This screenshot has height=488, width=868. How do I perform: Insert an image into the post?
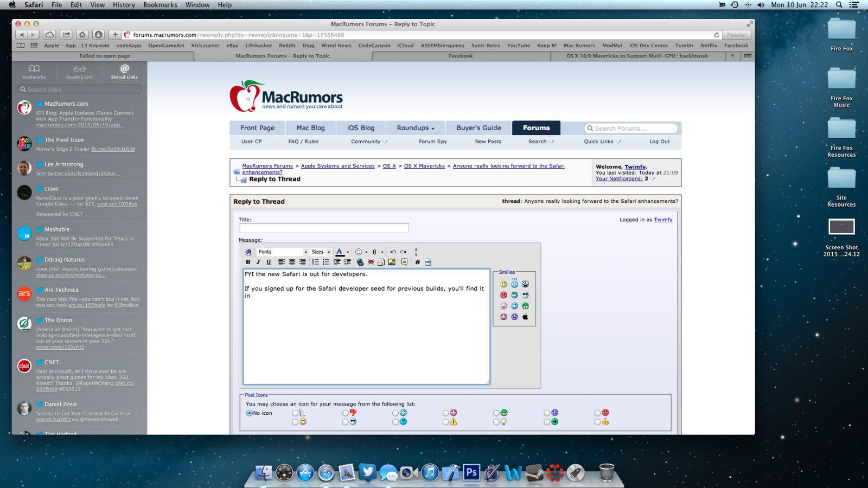392,262
